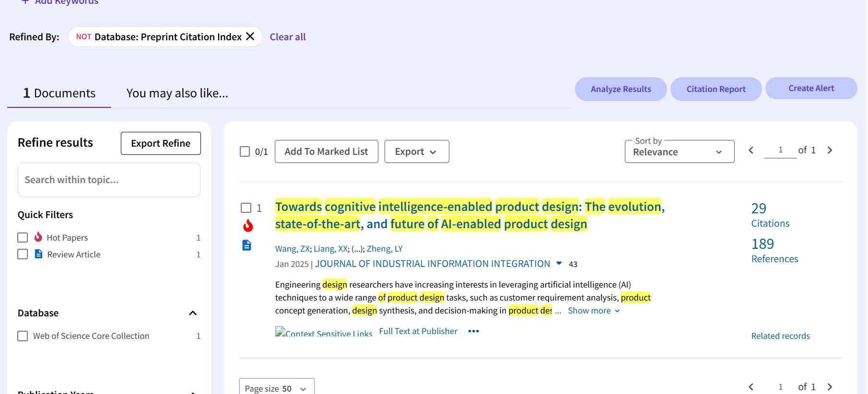Click the previous page arrow at bottom
Viewport: 868px width, 394px height.
click(x=751, y=387)
